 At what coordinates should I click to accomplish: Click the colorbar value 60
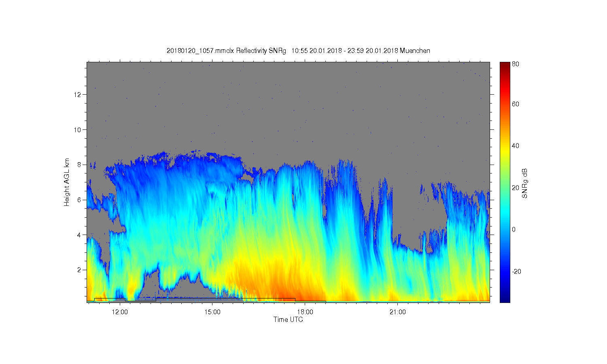pyautogui.click(x=516, y=104)
